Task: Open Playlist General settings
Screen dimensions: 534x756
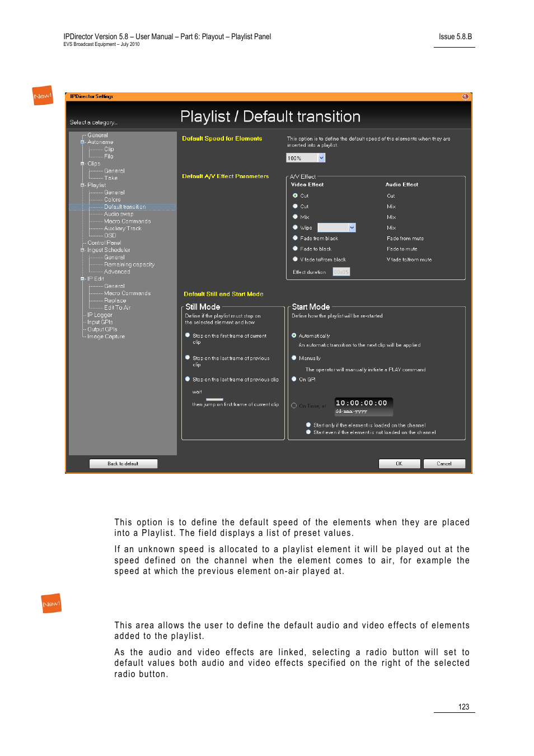Action: point(114,193)
